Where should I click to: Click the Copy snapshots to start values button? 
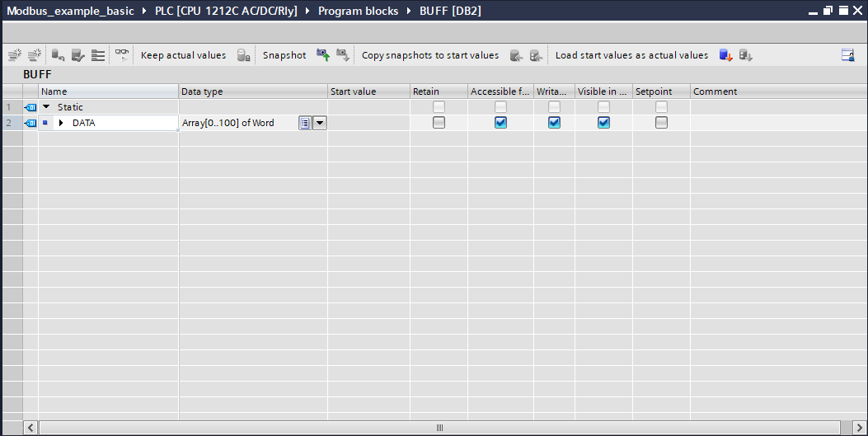[429, 55]
